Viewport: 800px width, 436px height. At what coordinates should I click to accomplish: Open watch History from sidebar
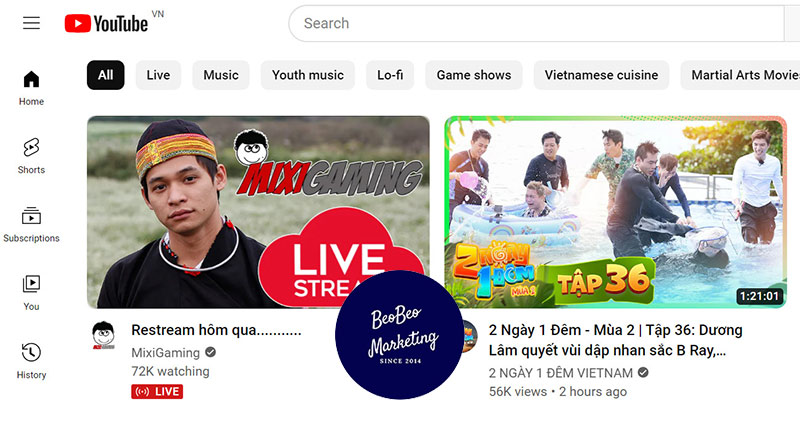click(x=31, y=361)
